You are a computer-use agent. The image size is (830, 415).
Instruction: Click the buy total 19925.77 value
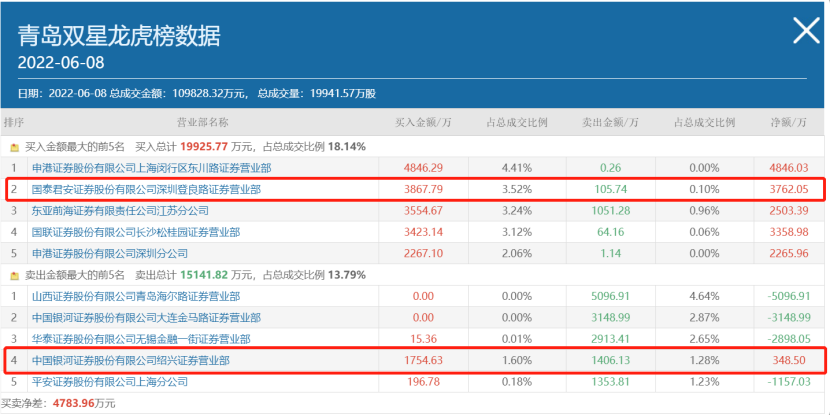(x=205, y=147)
